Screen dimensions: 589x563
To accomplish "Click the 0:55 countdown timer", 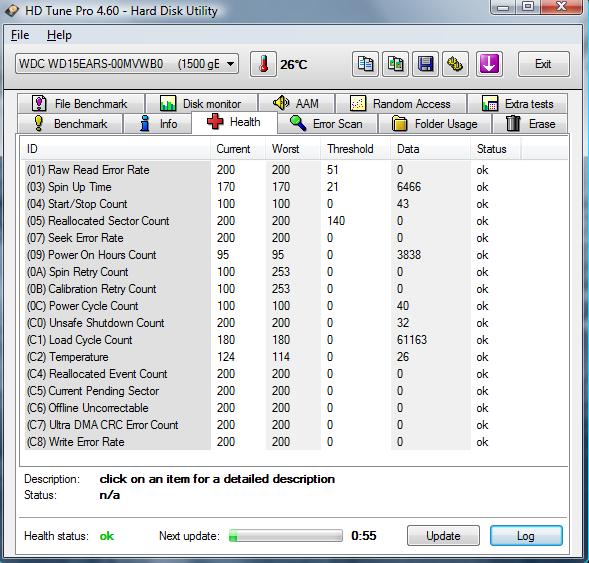I will [364, 536].
